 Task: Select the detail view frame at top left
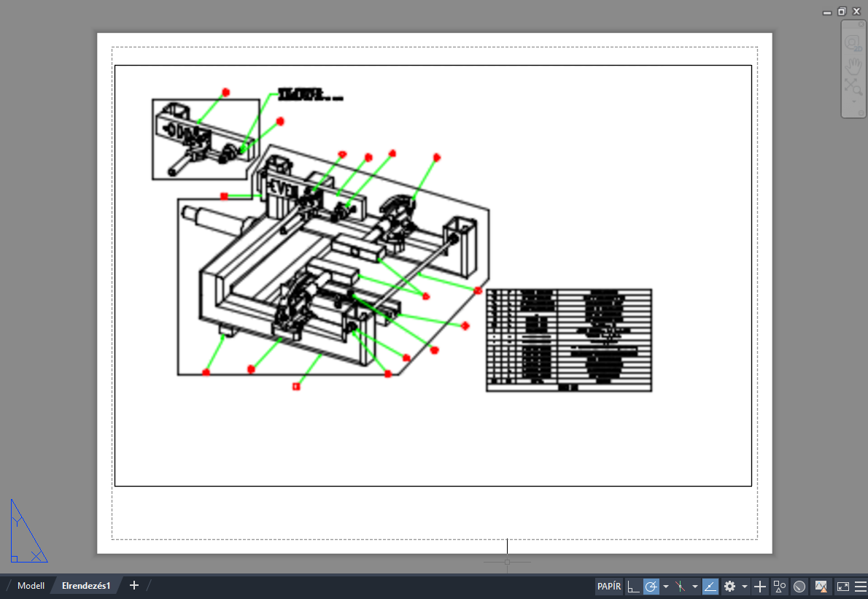[x=206, y=139]
